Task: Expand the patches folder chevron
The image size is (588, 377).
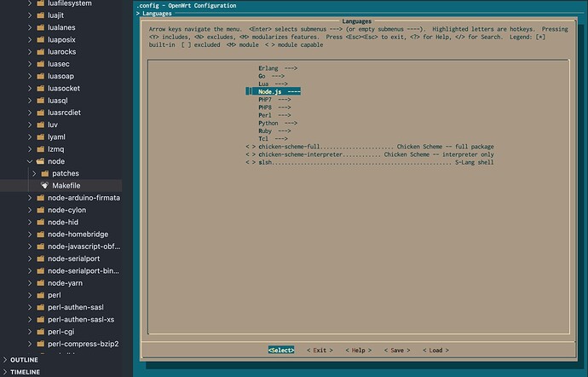Action: [34, 173]
